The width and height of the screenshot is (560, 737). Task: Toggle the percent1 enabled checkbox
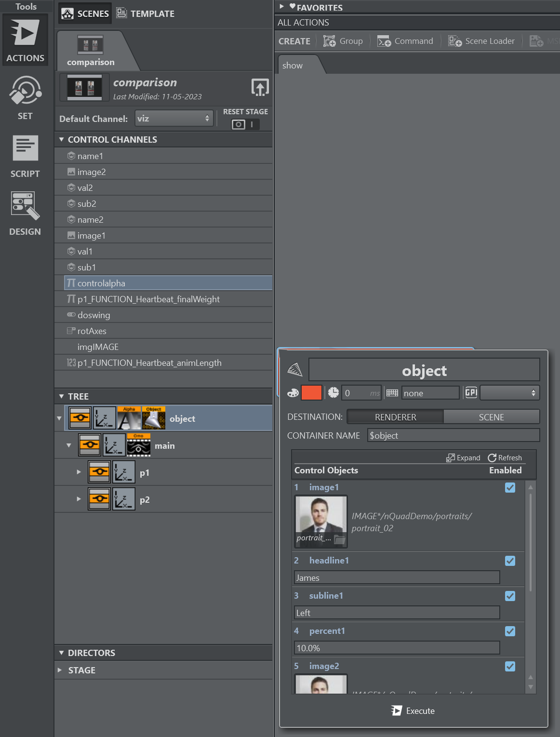(x=510, y=631)
